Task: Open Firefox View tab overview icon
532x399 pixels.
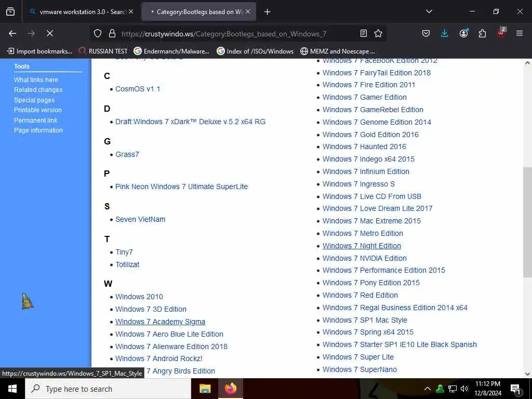Action: (10, 12)
